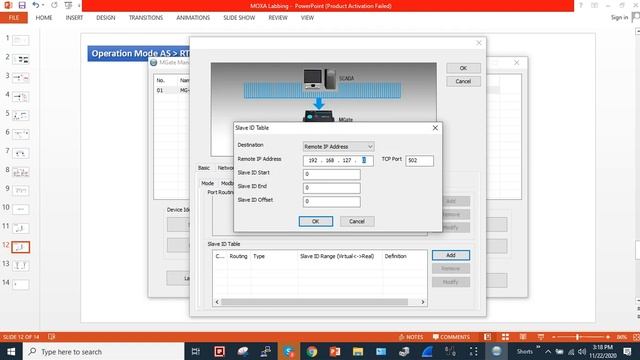Image resolution: width=640 pixels, height=360 pixels.
Task: Click the Basic tab in configuration window
Action: (x=204, y=168)
